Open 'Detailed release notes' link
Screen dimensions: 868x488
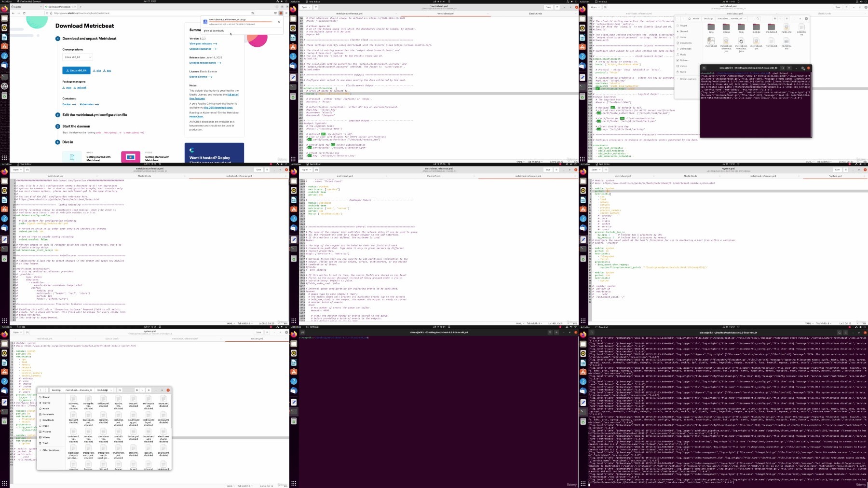coord(205,63)
